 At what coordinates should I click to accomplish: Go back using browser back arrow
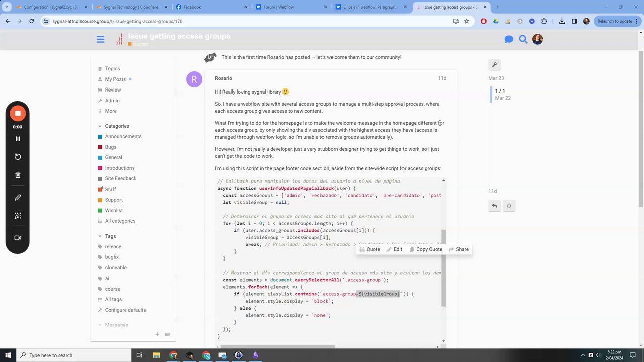(7, 21)
